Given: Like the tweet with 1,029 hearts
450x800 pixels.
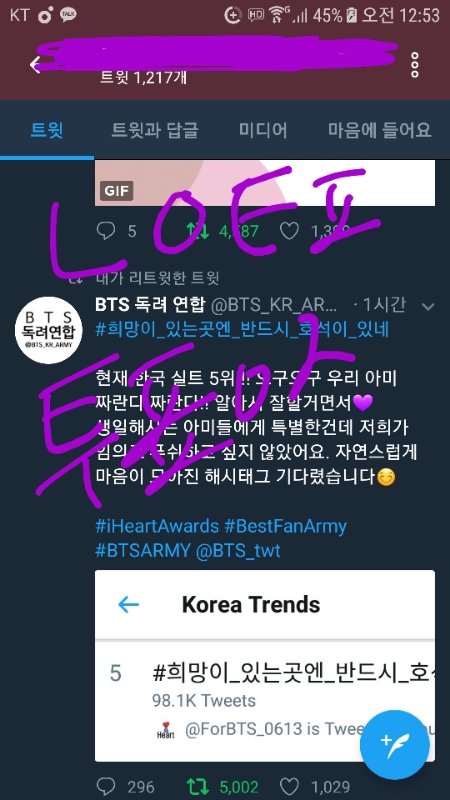Looking at the screenshot, I should click(x=289, y=787).
